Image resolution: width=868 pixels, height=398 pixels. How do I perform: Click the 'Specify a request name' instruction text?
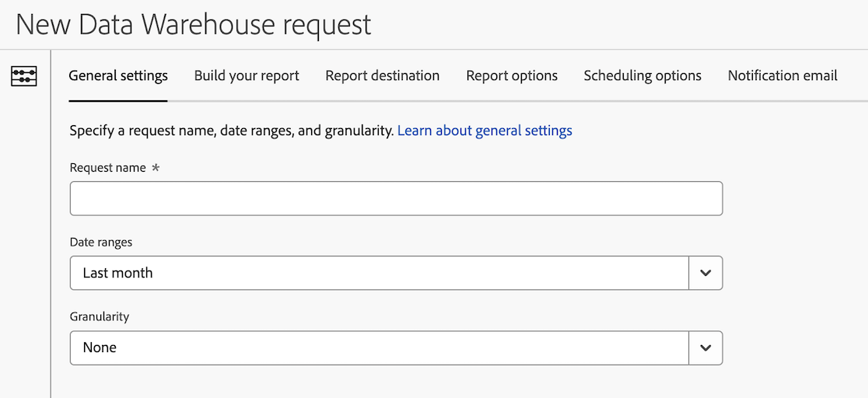pos(231,131)
